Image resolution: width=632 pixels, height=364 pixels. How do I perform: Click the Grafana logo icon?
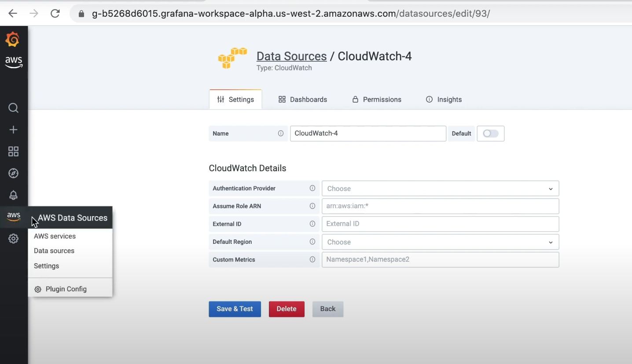point(13,40)
